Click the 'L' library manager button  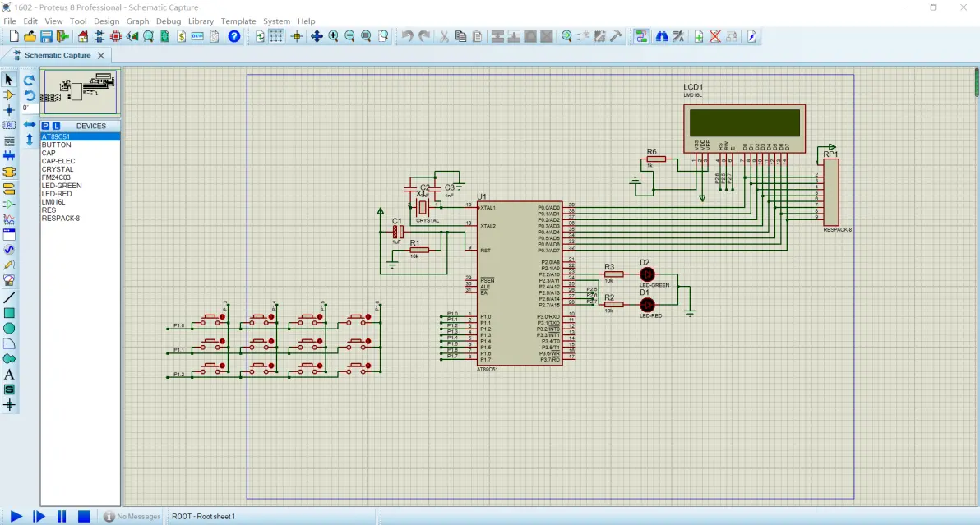coord(56,126)
